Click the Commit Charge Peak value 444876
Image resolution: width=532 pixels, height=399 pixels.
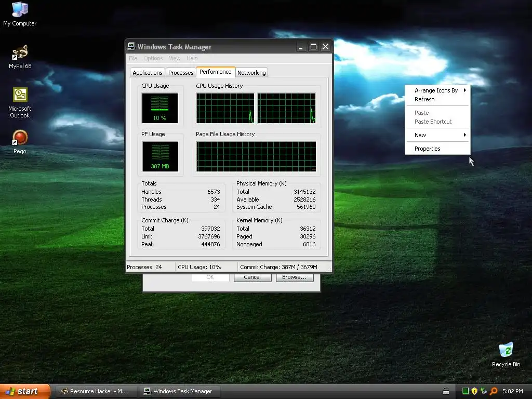pyautogui.click(x=210, y=244)
